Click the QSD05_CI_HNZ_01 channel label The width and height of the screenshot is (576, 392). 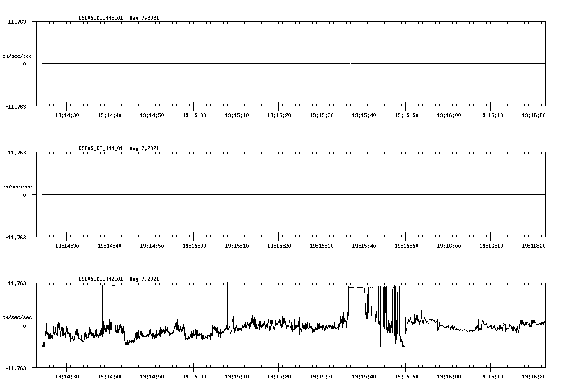point(101,280)
